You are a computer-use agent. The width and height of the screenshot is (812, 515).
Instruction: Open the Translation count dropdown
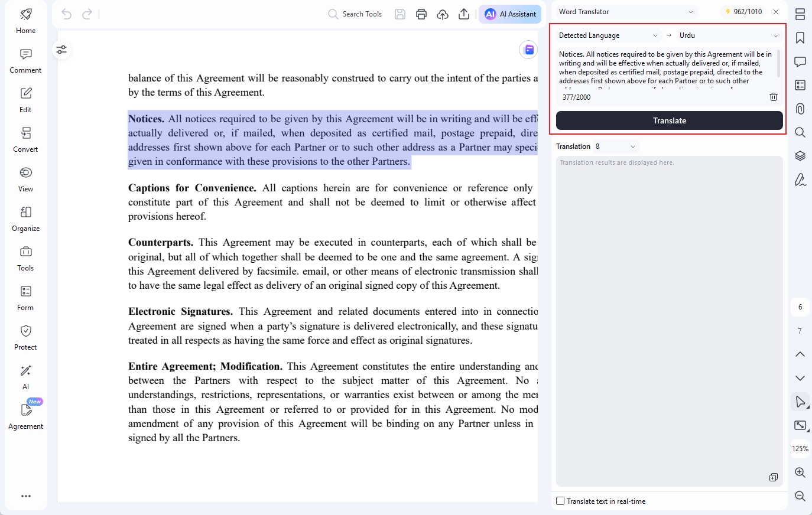pos(616,146)
